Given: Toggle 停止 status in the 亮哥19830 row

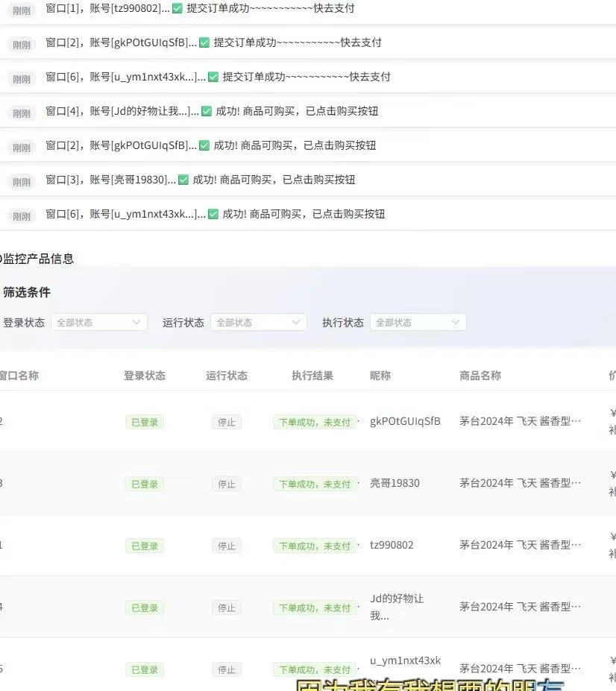Looking at the screenshot, I should 227,483.
